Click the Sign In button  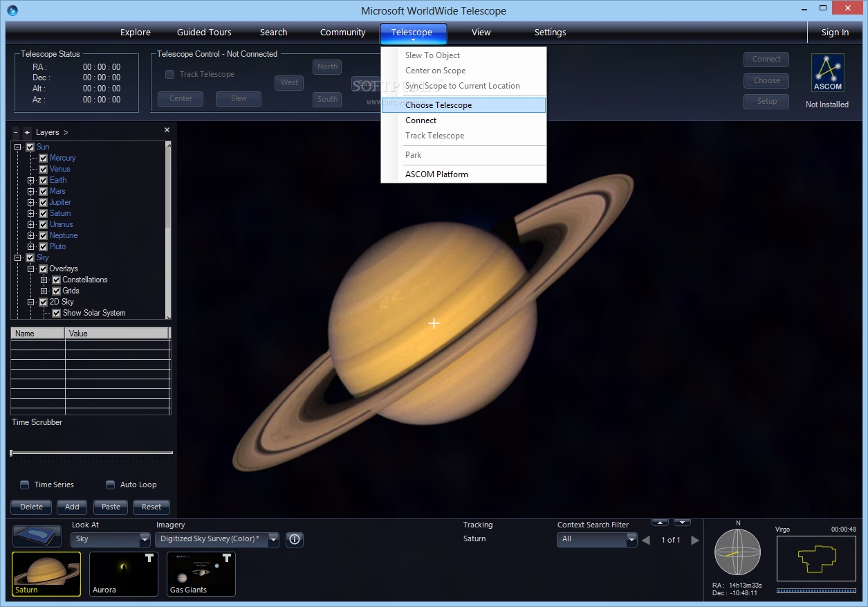(835, 33)
